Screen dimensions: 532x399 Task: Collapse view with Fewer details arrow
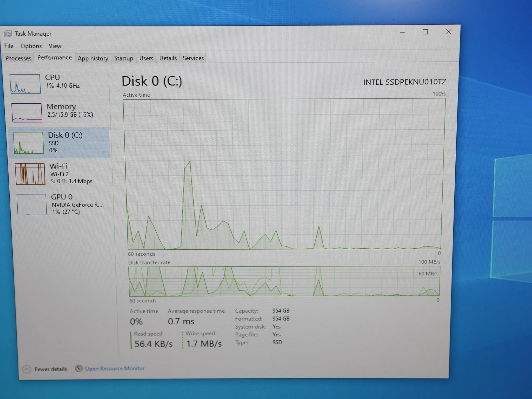(27, 369)
